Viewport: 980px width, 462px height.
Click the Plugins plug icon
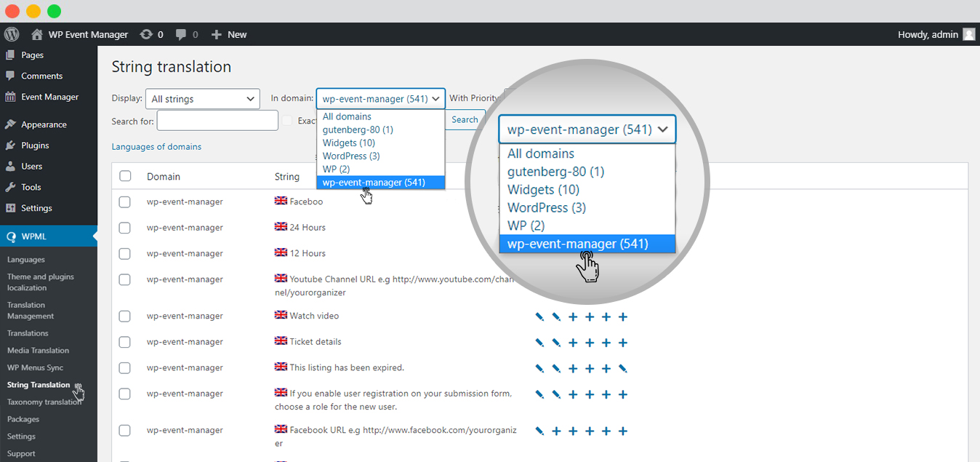point(10,146)
